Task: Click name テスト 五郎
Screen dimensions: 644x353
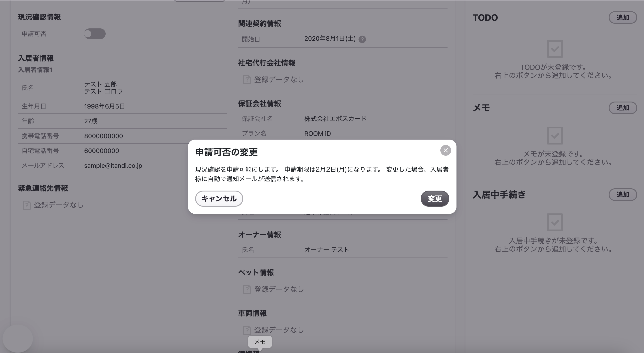Action: coord(100,84)
